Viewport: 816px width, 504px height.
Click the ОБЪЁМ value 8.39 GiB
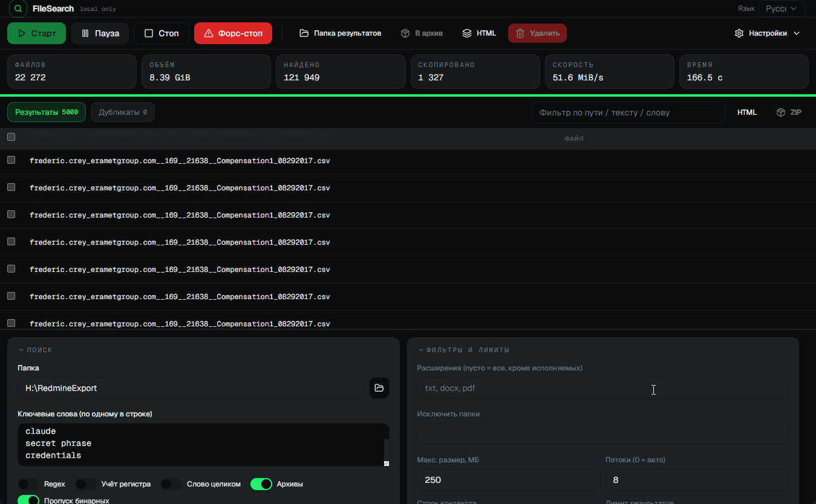tap(170, 78)
